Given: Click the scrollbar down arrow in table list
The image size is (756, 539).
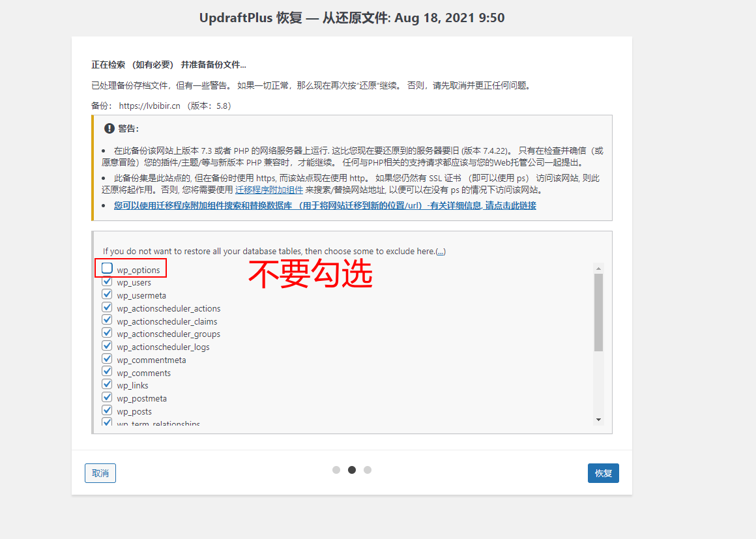Looking at the screenshot, I should [598, 420].
